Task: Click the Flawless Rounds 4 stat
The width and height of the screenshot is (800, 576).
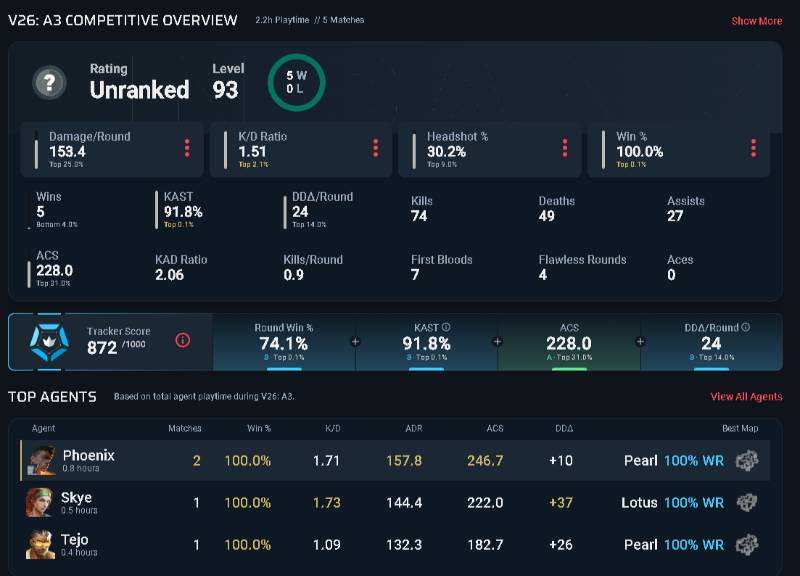Action: (x=582, y=267)
